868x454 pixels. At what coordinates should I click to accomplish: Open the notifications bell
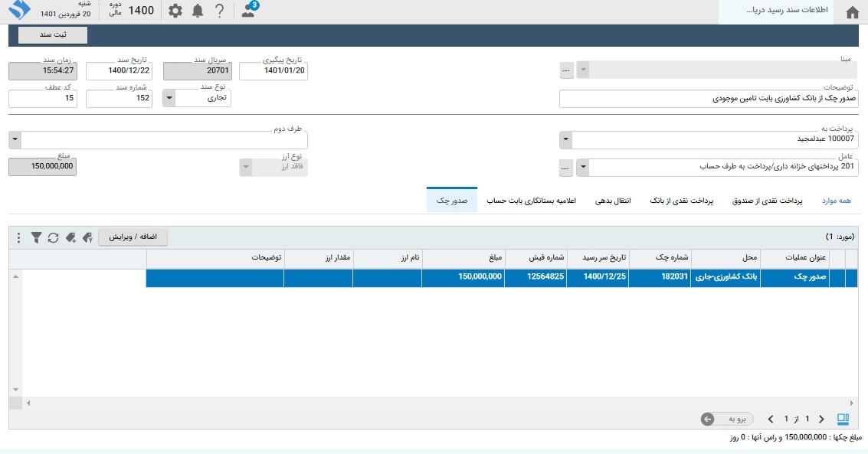[198, 11]
